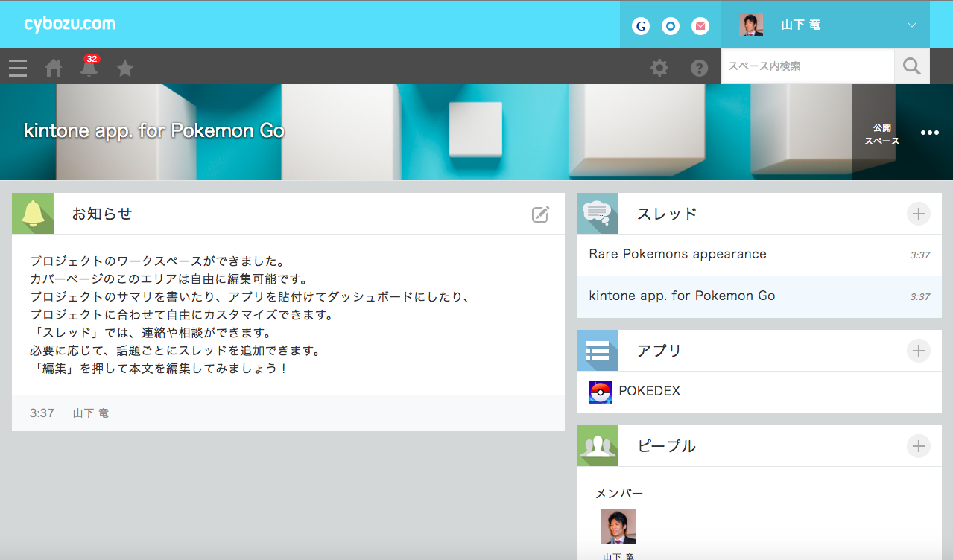Open the mail envelope service icon
Image resolution: width=953 pixels, height=560 pixels.
click(x=700, y=26)
